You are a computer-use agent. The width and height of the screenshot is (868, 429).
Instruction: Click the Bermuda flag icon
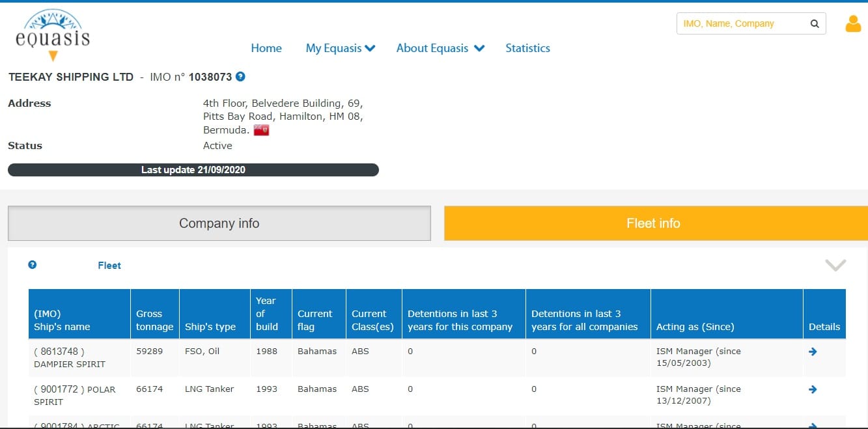261,130
